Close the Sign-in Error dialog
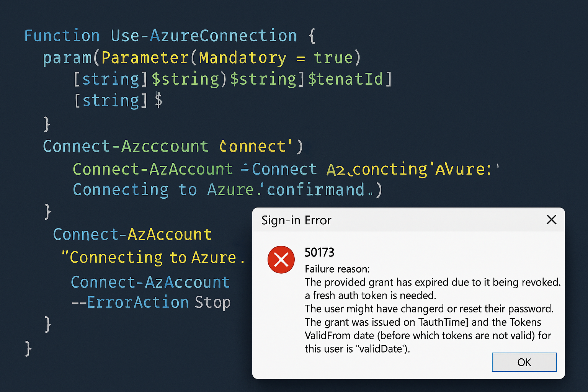 pyautogui.click(x=551, y=220)
